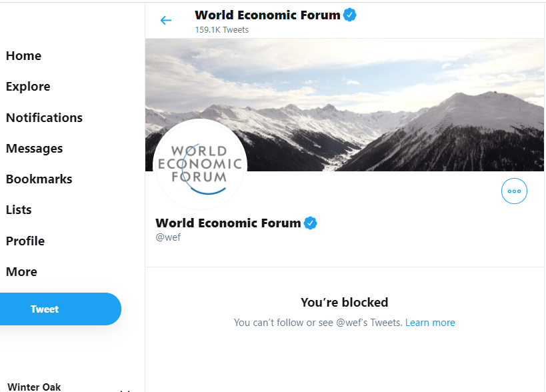546x392 pixels.
Task: Open the World Economic Forum profile picture
Action: click(200, 165)
